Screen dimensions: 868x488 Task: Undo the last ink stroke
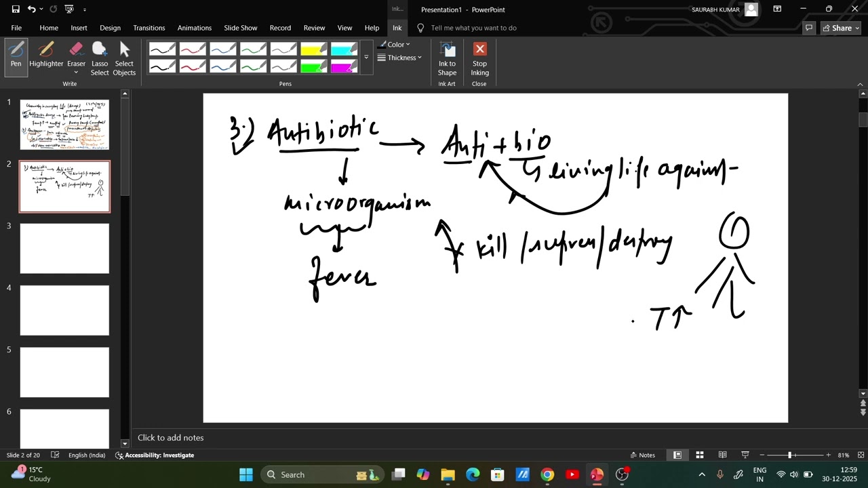point(31,9)
